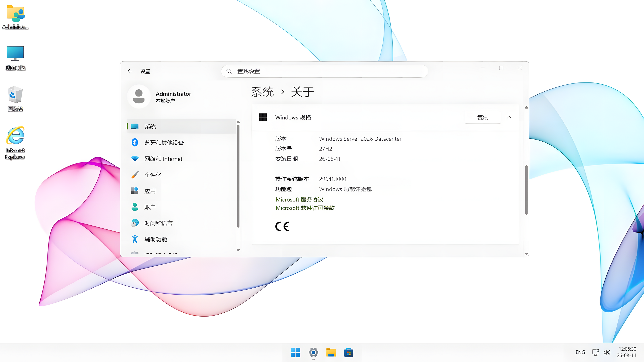Screen dimensions: 644x362
Task: Collapse the Windows 规格 section chevron
Action: click(x=509, y=117)
